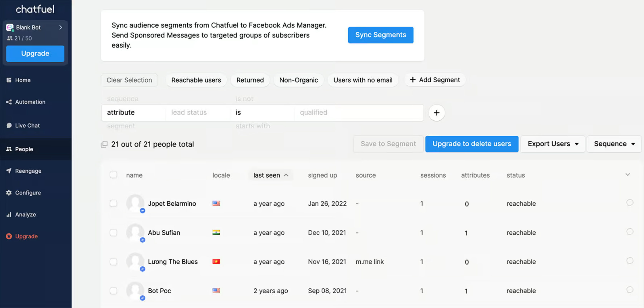Open the Live Chat section
Screen dimensions: 644x308
click(27, 125)
